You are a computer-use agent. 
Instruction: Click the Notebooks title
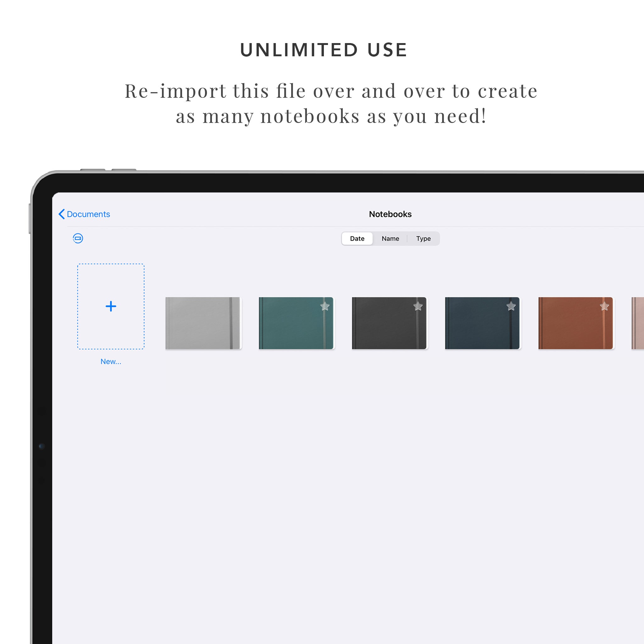click(390, 214)
